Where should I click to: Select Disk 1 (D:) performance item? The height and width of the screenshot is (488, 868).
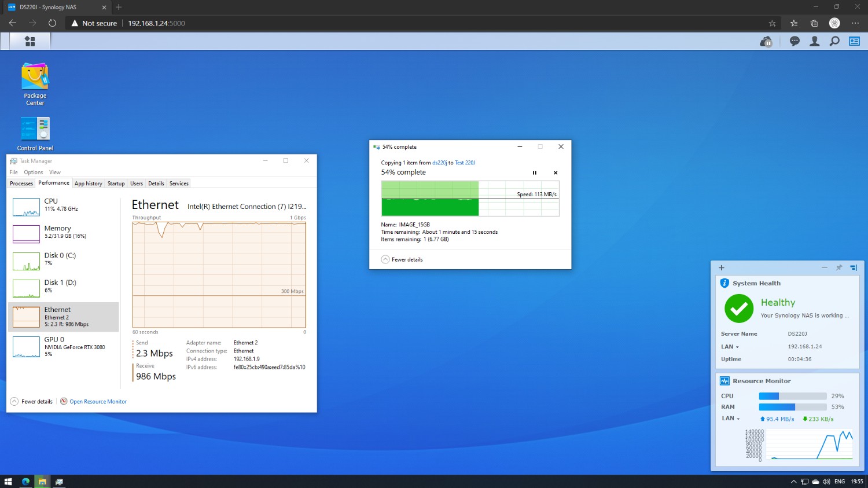(x=64, y=288)
